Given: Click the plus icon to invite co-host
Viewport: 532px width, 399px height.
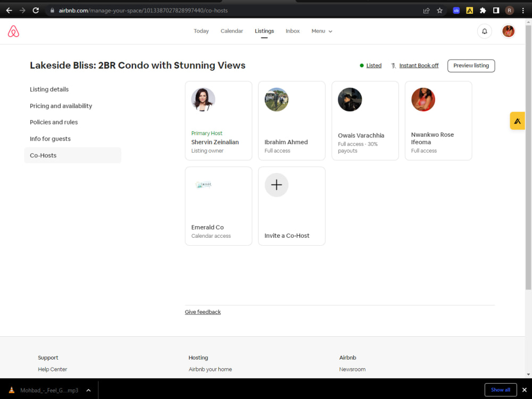Looking at the screenshot, I should coord(277,185).
